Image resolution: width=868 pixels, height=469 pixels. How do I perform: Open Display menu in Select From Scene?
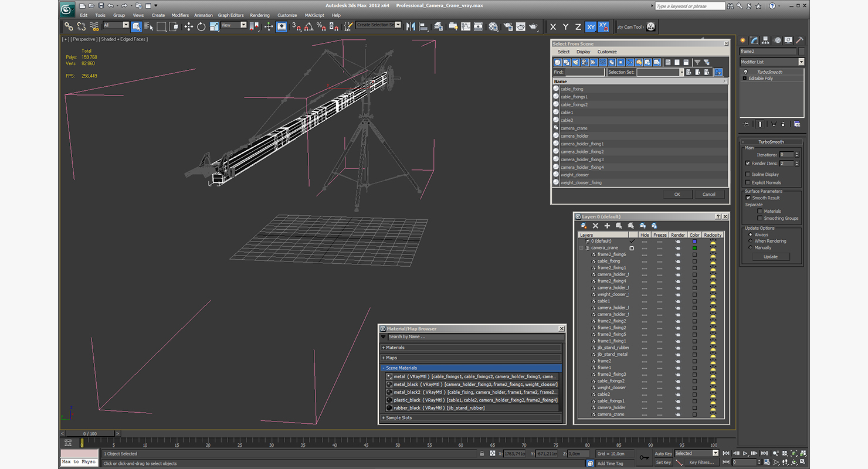[583, 52]
